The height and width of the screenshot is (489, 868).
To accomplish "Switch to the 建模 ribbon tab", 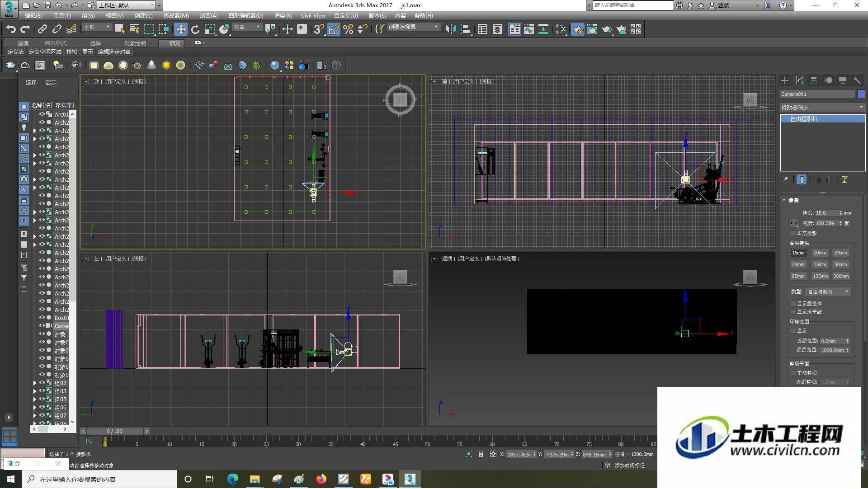I will click(23, 43).
